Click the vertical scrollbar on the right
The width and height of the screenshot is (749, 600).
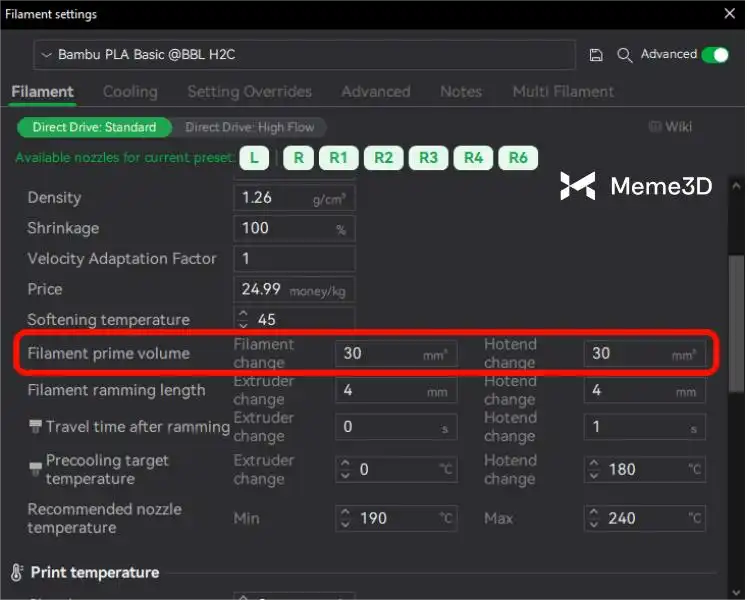click(x=737, y=290)
